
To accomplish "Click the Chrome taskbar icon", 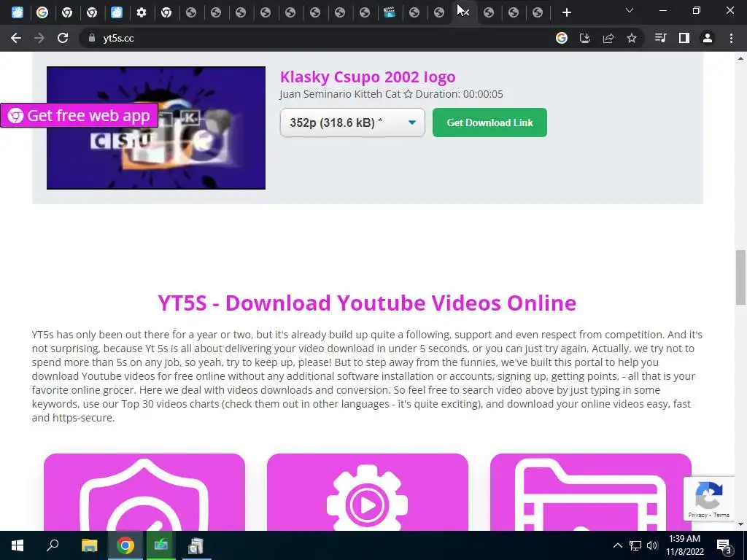I will [x=125, y=545].
